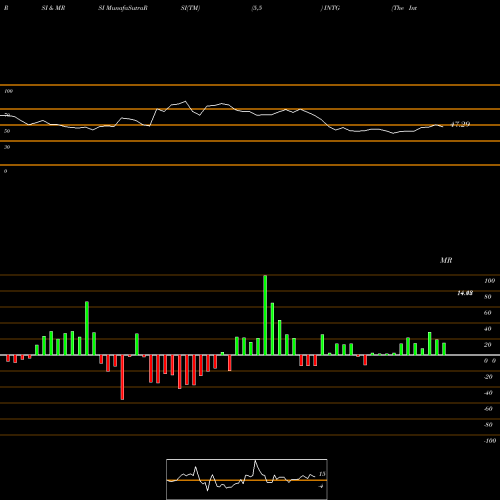Click the RSI axis label 100
The height and width of the screenshot is (500, 500).
pyautogui.click(x=9, y=91)
